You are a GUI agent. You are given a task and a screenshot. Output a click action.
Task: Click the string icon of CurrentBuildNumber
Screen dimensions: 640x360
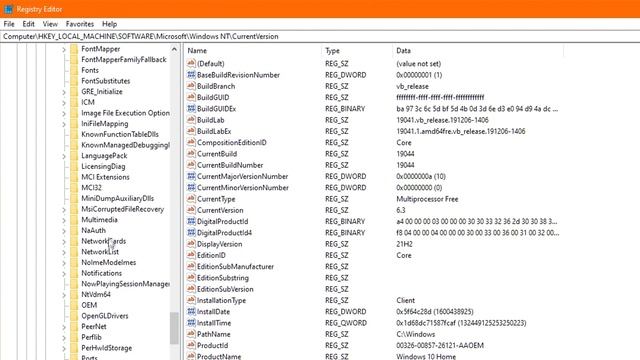pyautogui.click(x=191, y=165)
